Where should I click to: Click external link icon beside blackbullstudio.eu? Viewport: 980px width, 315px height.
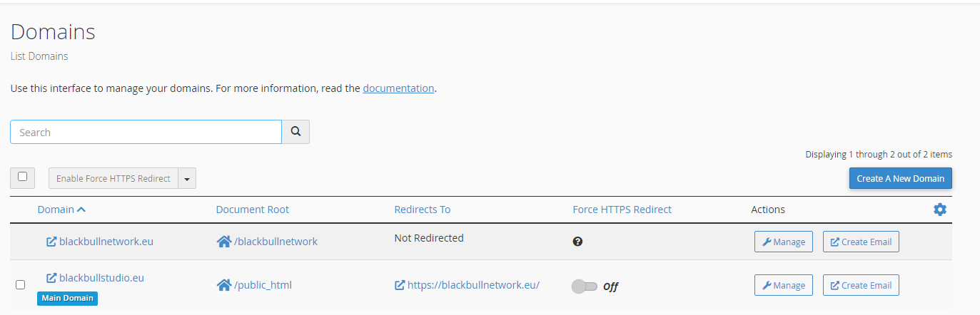coord(51,278)
